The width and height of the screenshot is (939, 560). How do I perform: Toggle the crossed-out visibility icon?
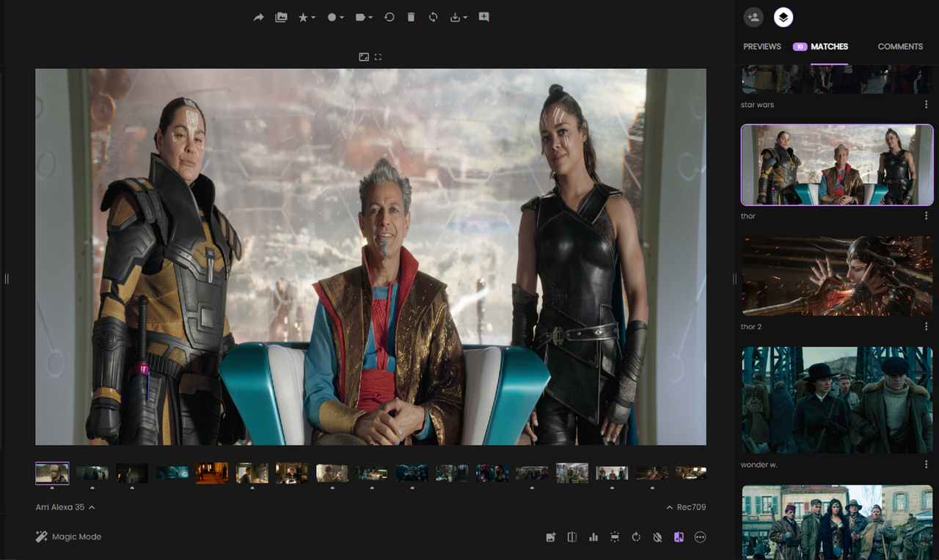(657, 537)
